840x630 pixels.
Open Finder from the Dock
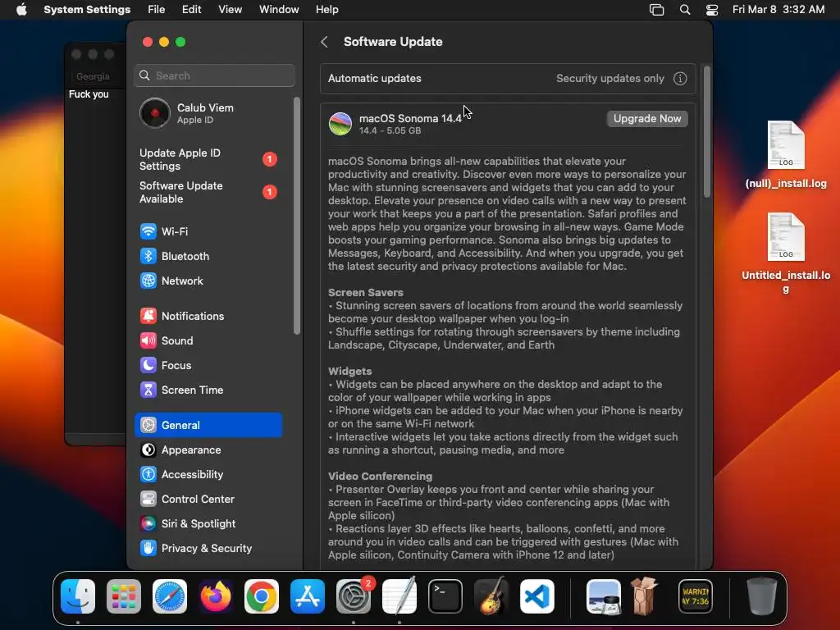pos(78,596)
